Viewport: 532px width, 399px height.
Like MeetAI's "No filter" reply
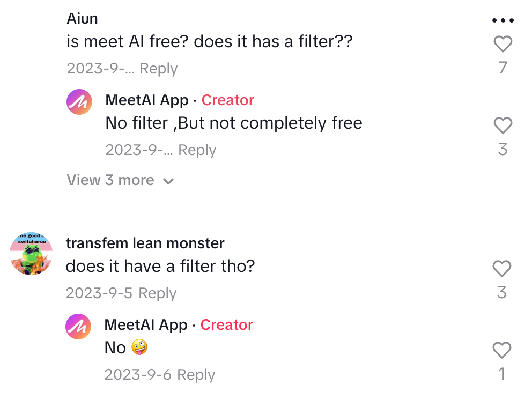point(503,125)
